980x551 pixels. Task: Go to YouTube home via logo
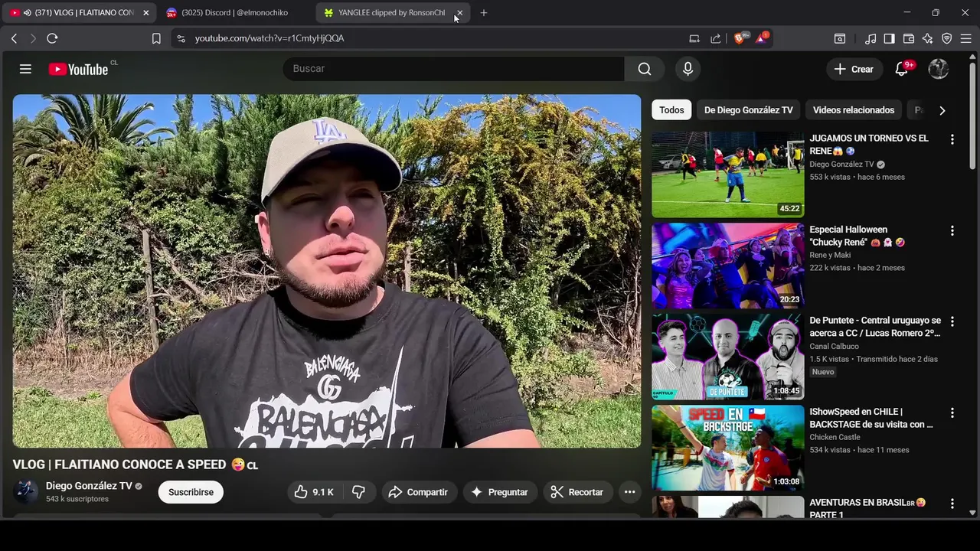point(78,69)
